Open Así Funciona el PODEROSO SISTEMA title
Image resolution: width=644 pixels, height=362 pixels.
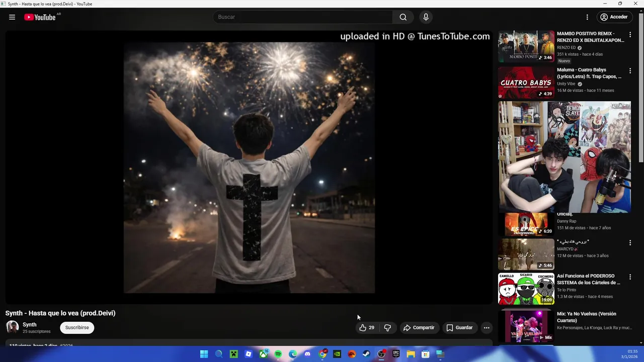click(589, 280)
